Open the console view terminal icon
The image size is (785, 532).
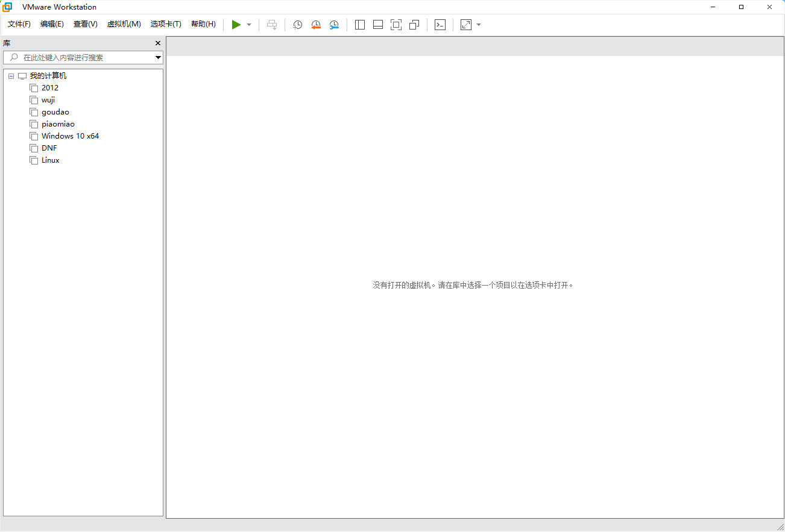(440, 25)
